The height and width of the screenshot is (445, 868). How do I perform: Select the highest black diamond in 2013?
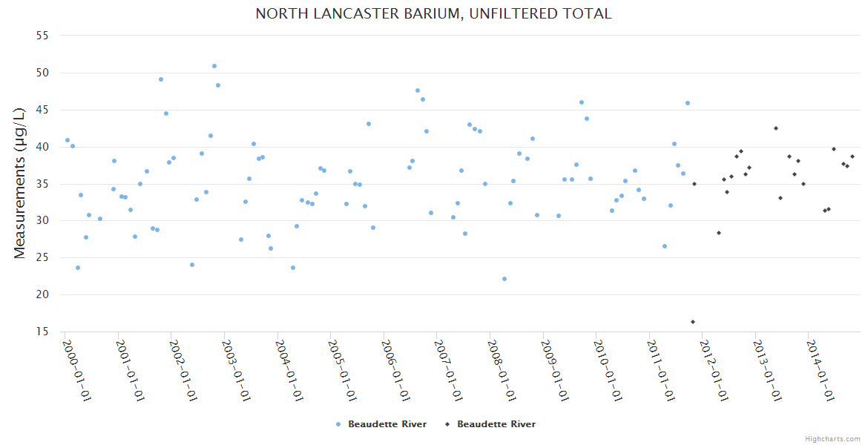point(776,128)
